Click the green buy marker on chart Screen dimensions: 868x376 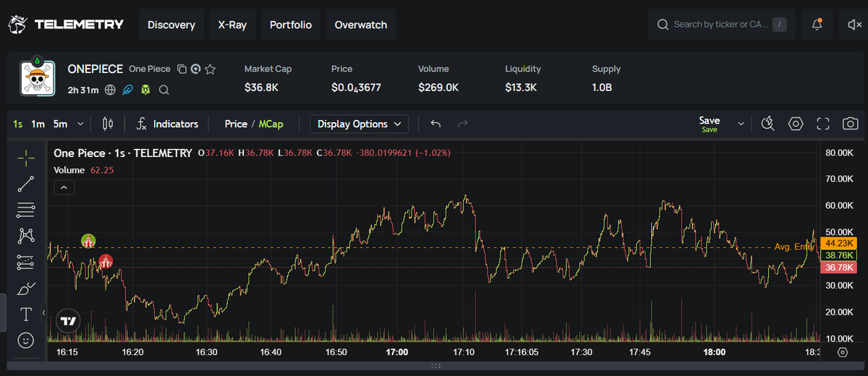pyautogui.click(x=88, y=242)
